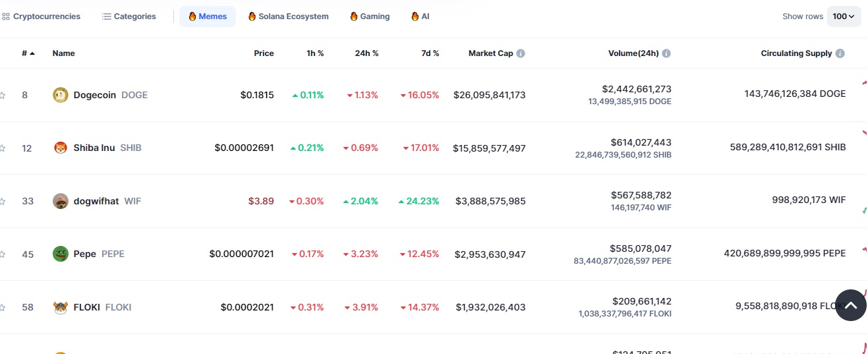Click dogwifhat 7d change 24.23%
This screenshot has height=354, width=868.
pyautogui.click(x=419, y=201)
